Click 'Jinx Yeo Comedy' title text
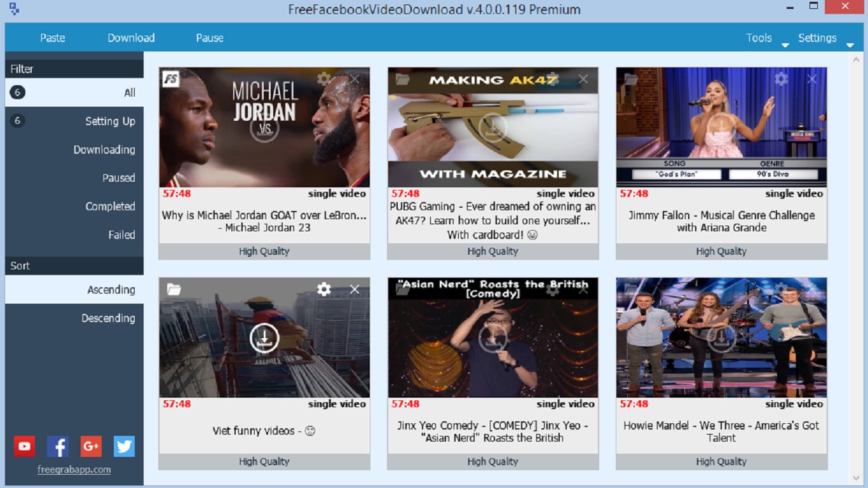The height and width of the screenshot is (488, 868). tap(493, 431)
